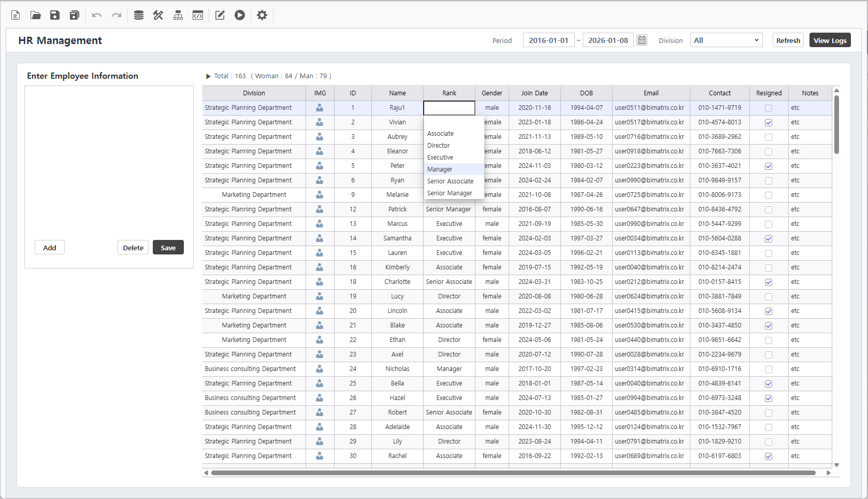Click the new document toolbar icon
This screenshot has height=499, width=868.
coord(16,15)
